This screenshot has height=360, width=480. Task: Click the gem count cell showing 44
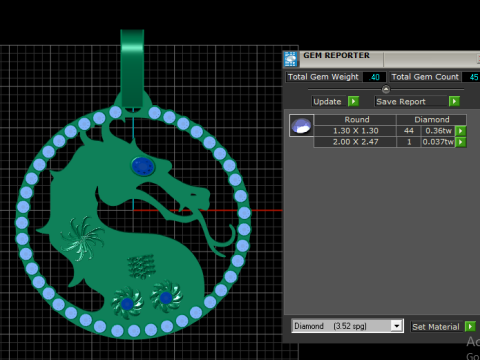click(x=409, y=131)
